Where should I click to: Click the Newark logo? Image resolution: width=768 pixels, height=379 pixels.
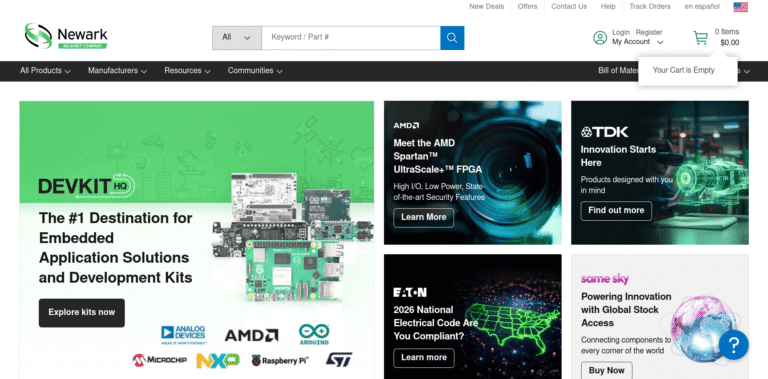[x=66, y=36]
